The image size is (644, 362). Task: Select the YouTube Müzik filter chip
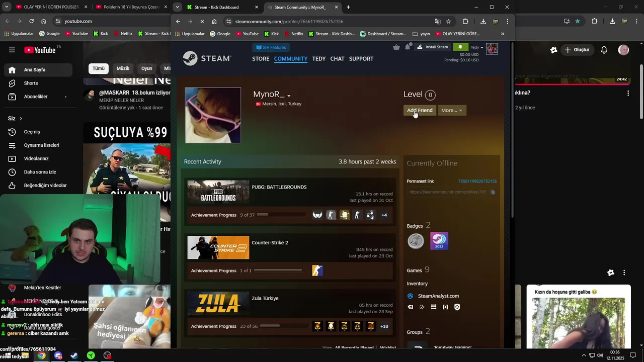click(x=123, y=68)
